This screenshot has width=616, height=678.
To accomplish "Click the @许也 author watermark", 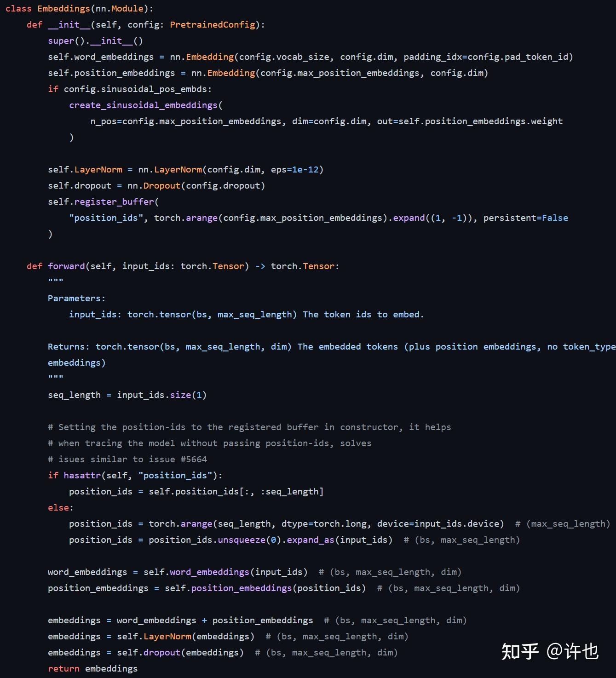I will tap(574, 651).
